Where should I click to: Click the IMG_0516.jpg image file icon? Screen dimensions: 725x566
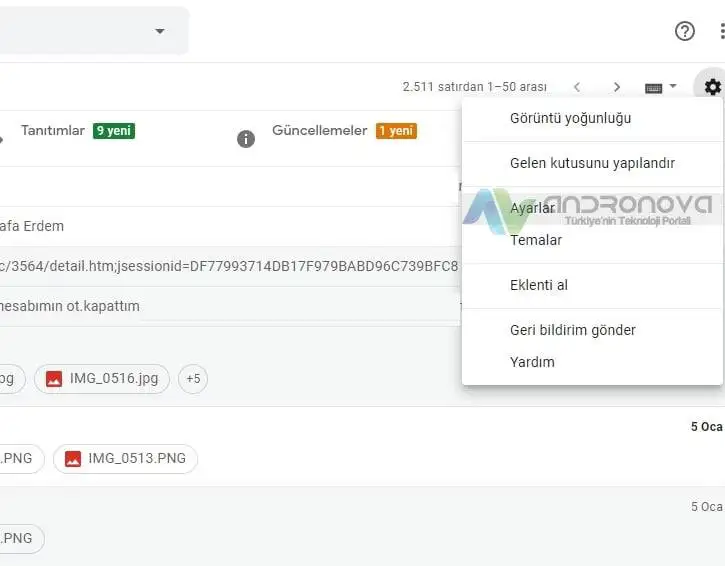point(54,379)
